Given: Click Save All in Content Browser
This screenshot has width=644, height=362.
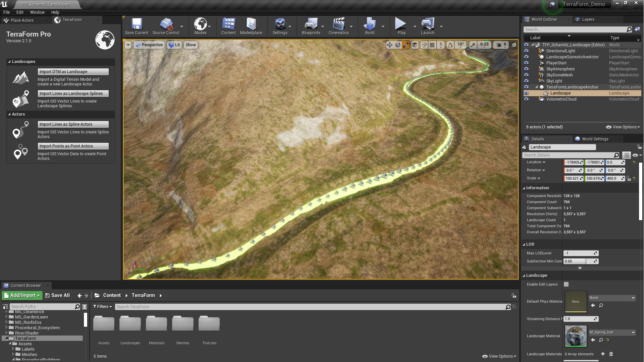Looking at the screenshot, I should point(57,296).
